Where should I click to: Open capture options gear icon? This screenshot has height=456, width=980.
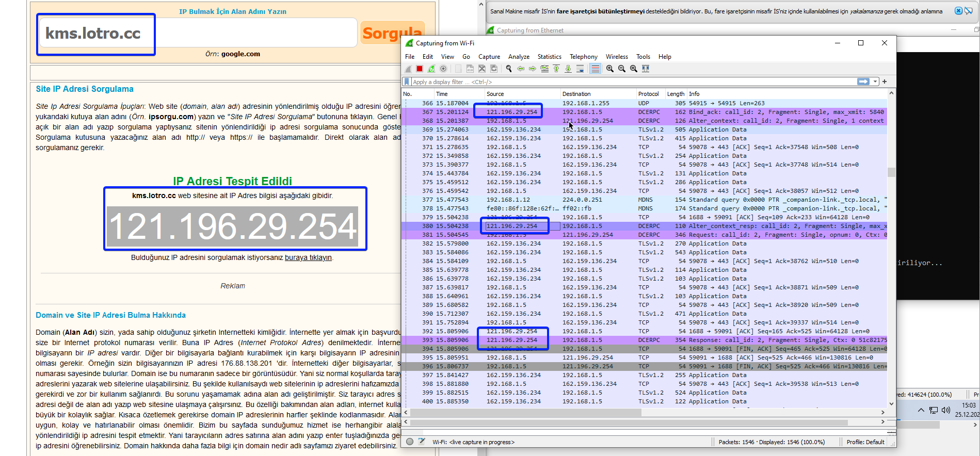[443, 69]
